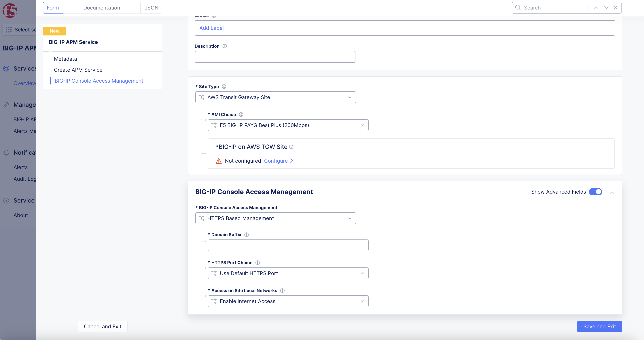Collapse BIG-IP Console Access Management section

(612, 192)
